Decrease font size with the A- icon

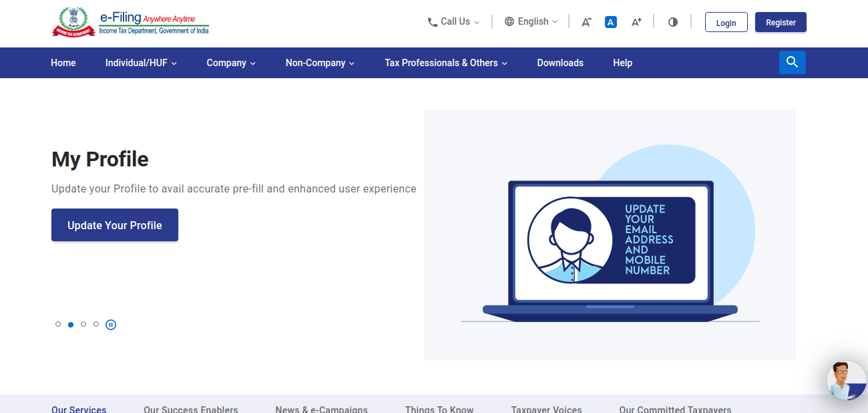click(586, 22)
